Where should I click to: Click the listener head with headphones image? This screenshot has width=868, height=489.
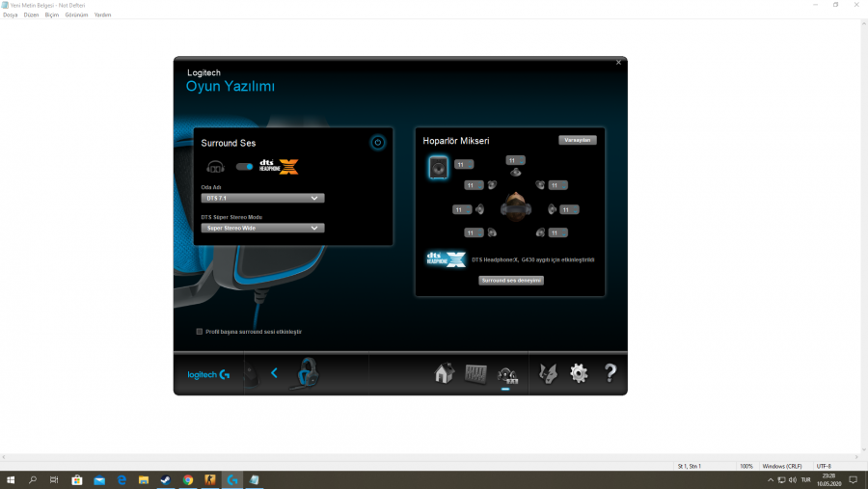coord(516,206)
